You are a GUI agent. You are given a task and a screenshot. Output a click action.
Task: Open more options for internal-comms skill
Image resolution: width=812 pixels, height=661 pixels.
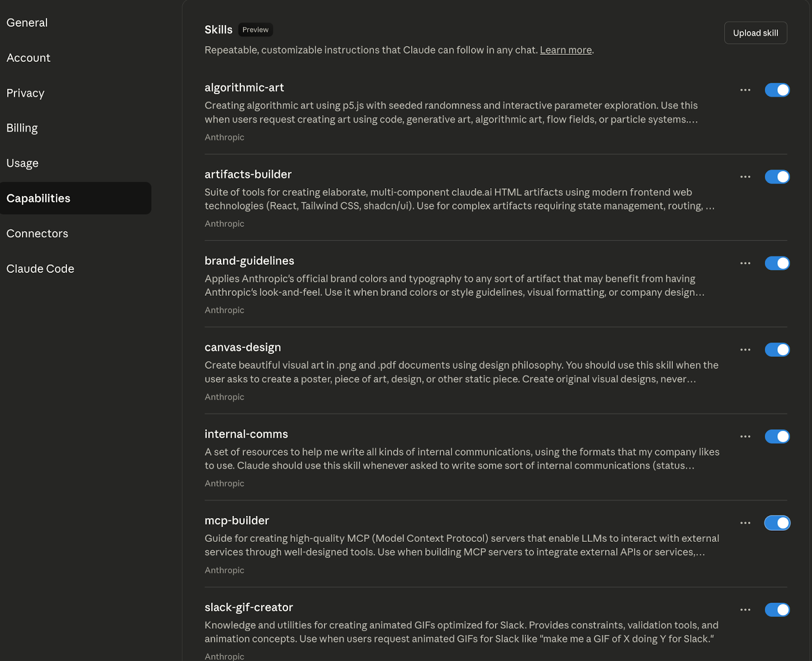click(x=745, y=437)
